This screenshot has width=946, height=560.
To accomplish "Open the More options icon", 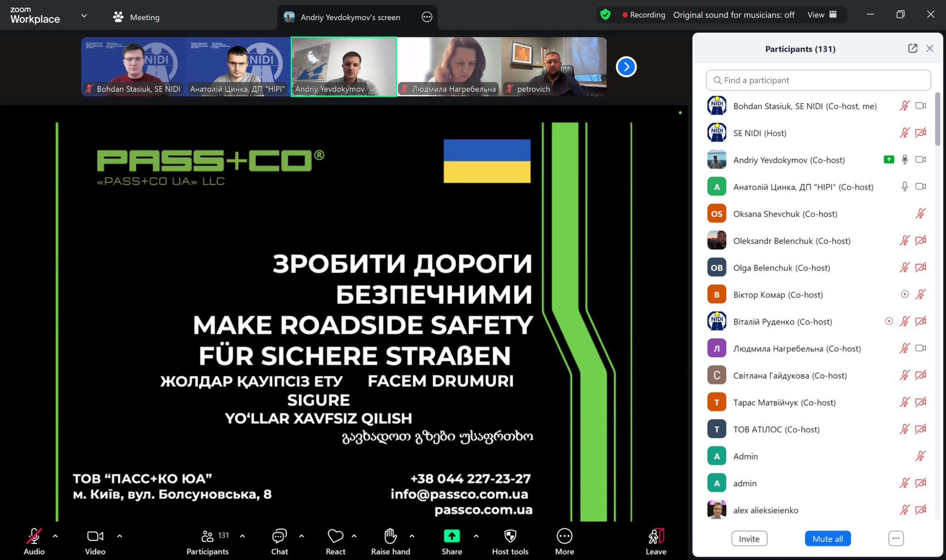I will 564,536.
